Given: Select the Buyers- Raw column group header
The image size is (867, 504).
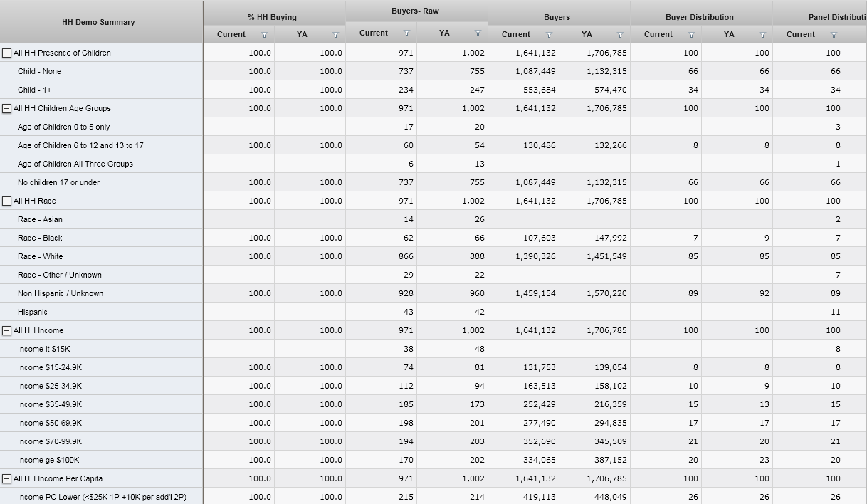Looking at the screenshot, I should [x=415, y=11].
